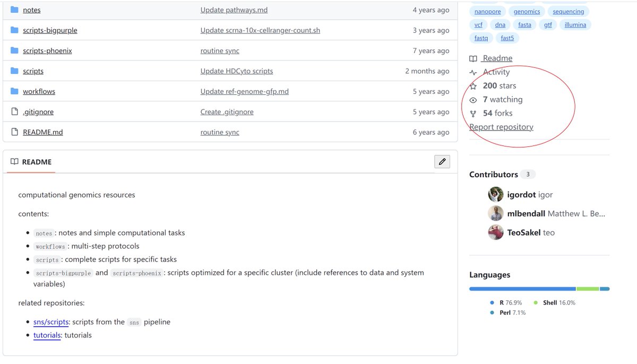
Task: Click the Activity pulse icon
Action: [474, 72]
